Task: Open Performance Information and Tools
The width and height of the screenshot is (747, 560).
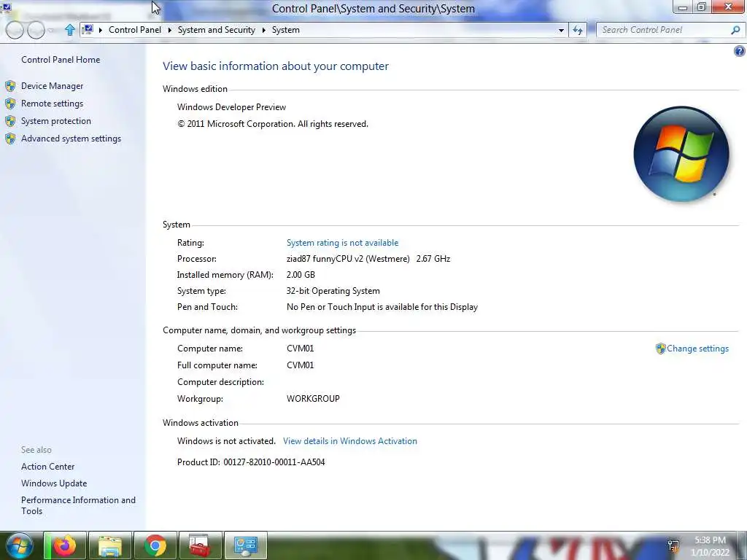Action: pos(78,505)
